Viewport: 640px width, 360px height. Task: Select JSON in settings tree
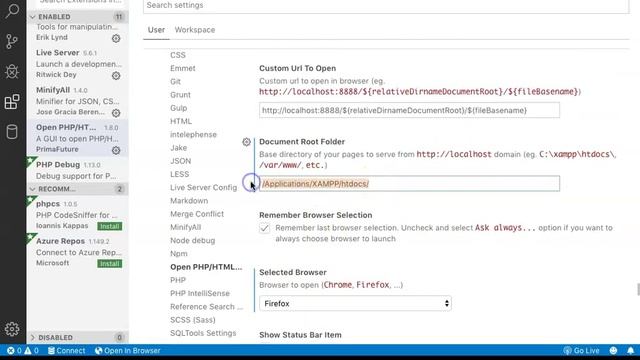point(180,161)
